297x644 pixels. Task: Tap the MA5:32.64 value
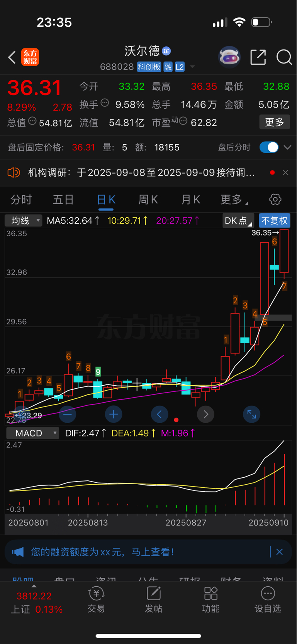point(73,220)
